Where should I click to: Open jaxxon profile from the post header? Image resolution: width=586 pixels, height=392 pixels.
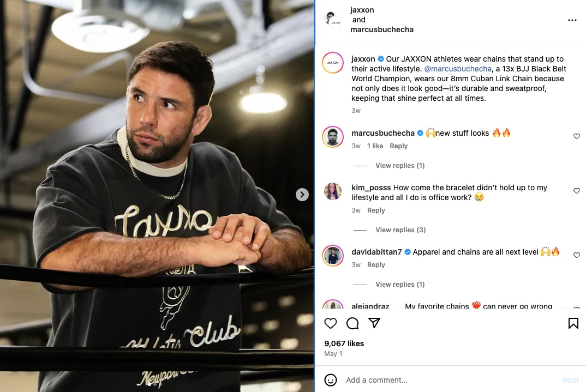[362, 10]
